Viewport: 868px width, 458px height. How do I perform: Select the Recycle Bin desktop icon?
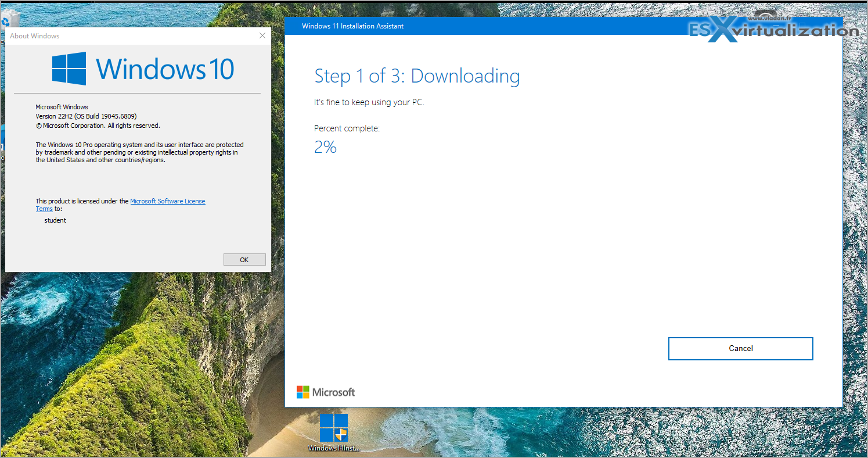pyautogui.click(x=5, y=22)
